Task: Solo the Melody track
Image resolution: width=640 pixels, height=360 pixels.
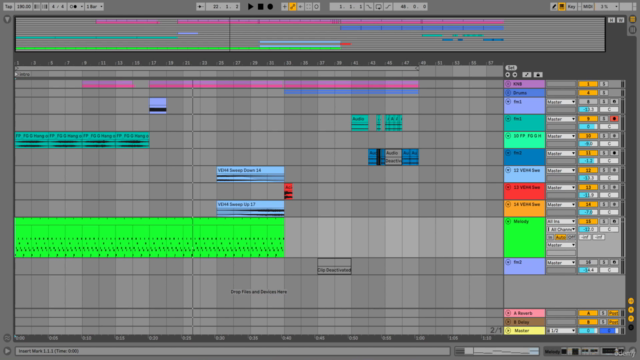Action: (x=604, y=221)
